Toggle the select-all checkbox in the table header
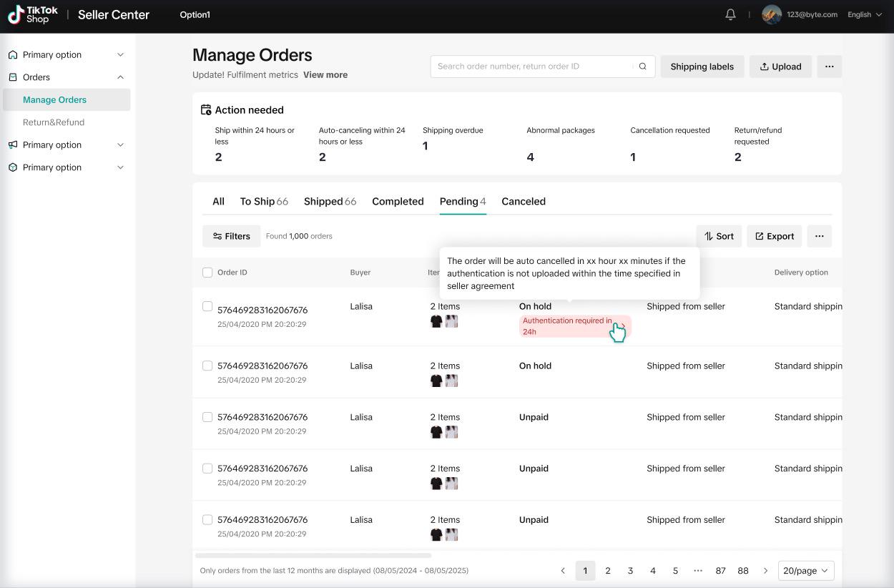 click(x=207, y=273)
